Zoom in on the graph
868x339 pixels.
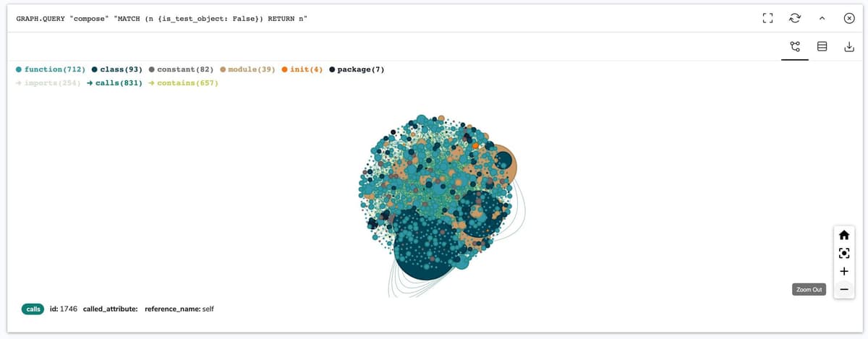pyautogui.click(x=843, y=271)
